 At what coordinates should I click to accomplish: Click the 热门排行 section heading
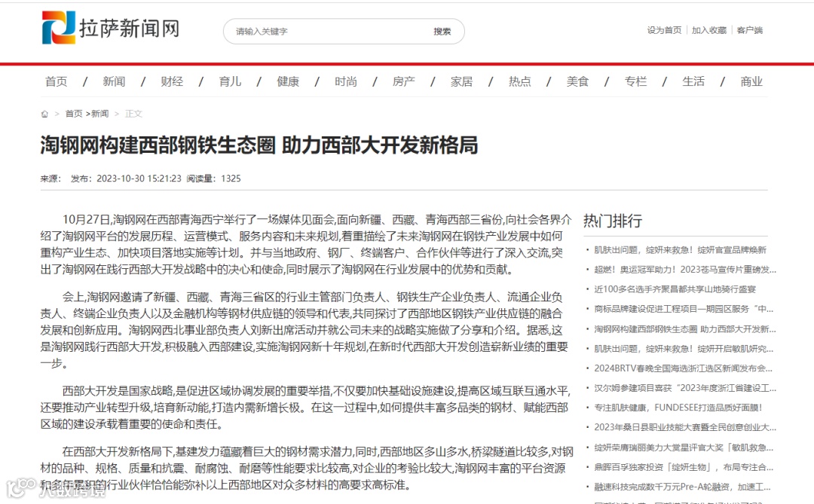click(613, 221)
